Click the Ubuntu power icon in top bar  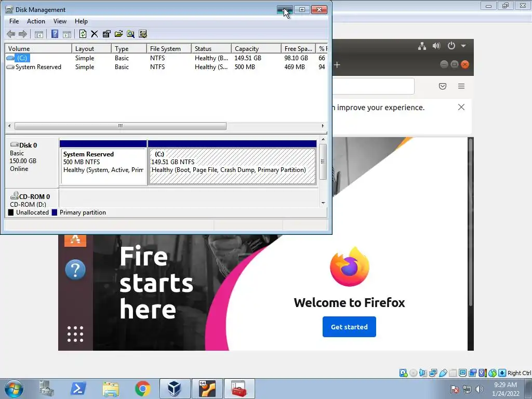[451, 46]
